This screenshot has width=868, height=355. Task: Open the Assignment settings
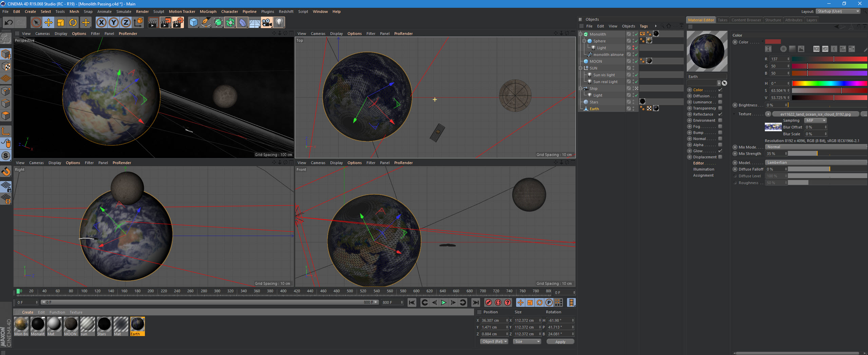coord(703,175)
